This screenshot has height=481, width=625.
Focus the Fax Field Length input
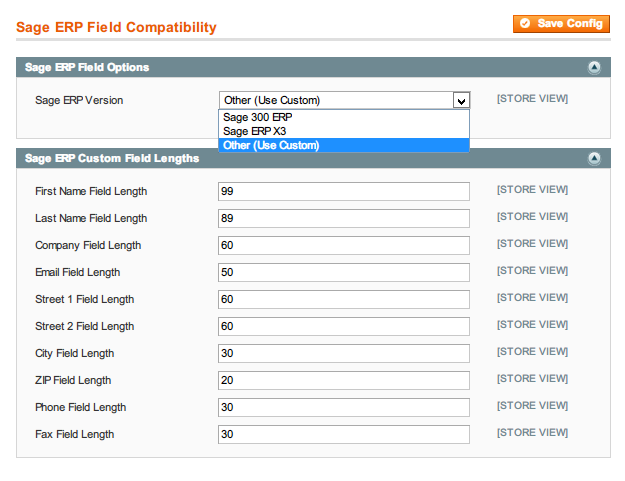coord(344,434)
